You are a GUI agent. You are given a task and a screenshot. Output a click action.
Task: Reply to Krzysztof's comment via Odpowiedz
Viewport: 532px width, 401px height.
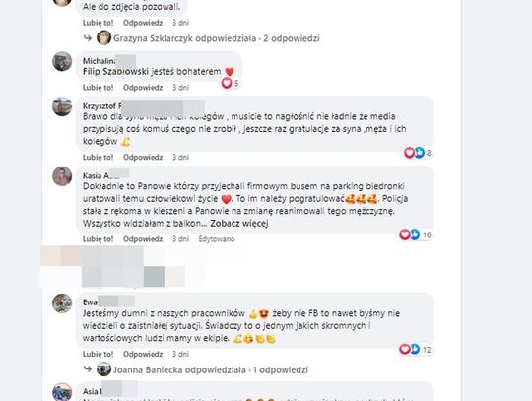(x=143, y=157)
